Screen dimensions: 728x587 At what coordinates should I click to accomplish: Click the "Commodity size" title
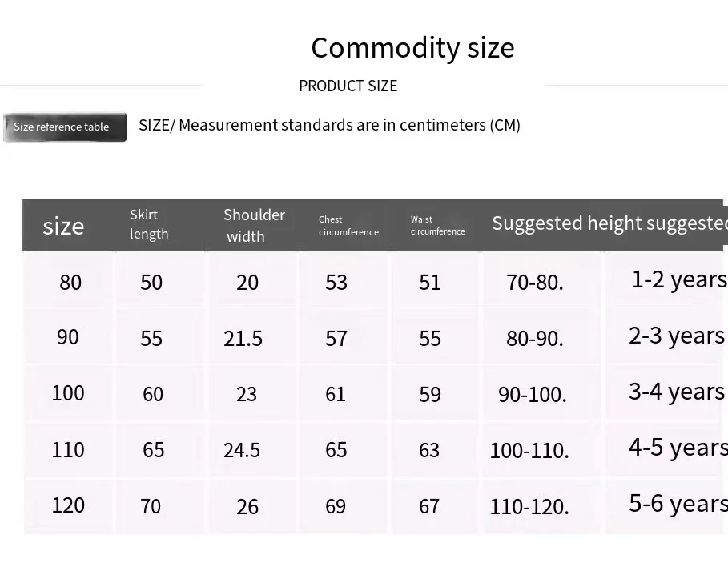(412, 48)
